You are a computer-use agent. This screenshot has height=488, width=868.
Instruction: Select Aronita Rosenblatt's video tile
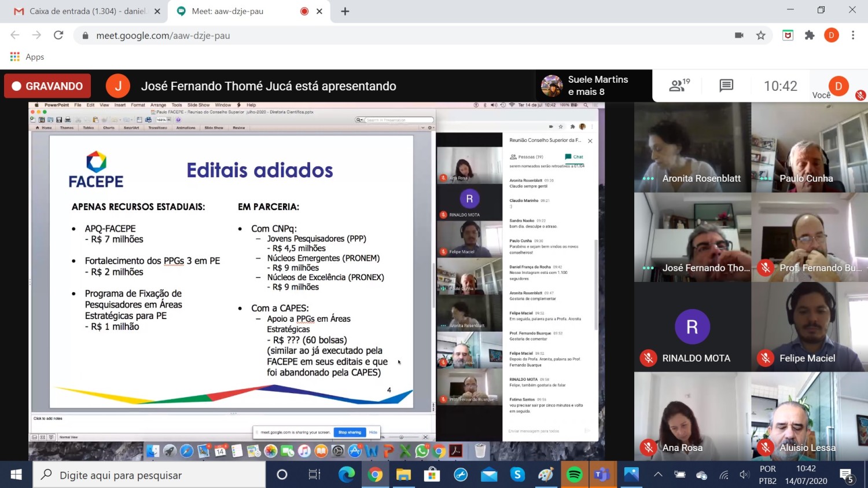click(x=692, y=148)
